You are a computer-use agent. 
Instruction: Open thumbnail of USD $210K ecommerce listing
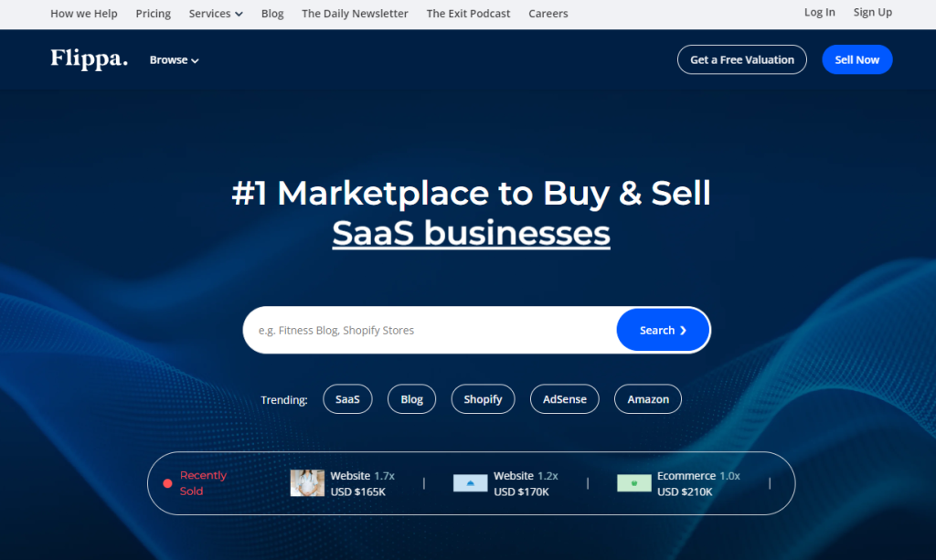click(x=634, y=483)
